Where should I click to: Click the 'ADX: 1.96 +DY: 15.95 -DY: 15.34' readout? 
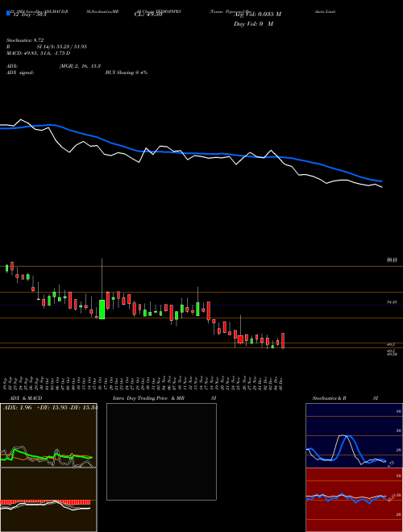pyautogui.click(x=50, y=407)
